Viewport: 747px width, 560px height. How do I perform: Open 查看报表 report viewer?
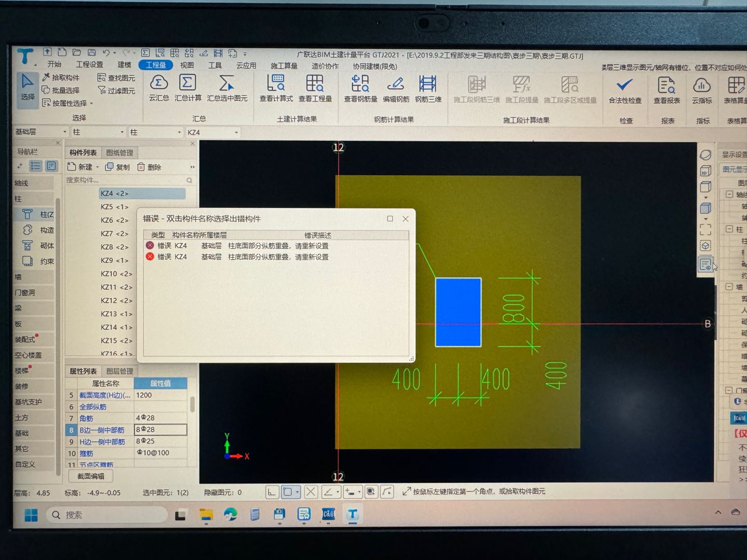coord(667,90)
